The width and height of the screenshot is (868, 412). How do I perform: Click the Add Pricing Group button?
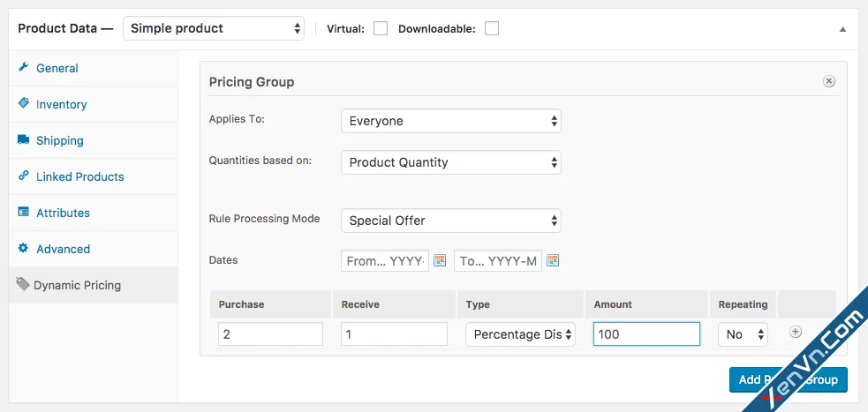[x=789, y=379]
